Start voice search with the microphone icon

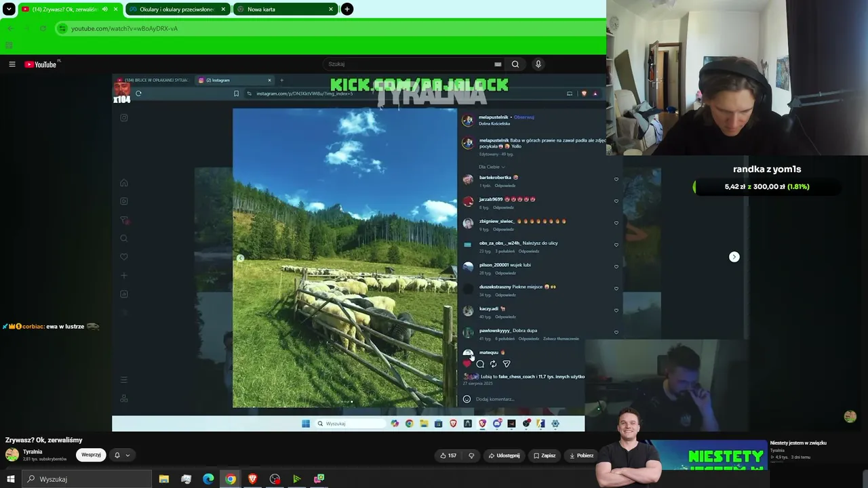[x=538, y=64]
